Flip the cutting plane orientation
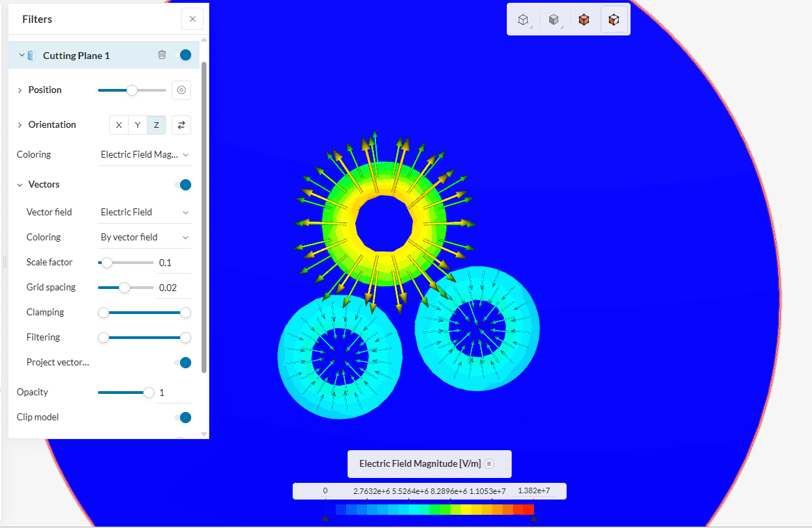The image size is (812, 528). tap(181, 125)
